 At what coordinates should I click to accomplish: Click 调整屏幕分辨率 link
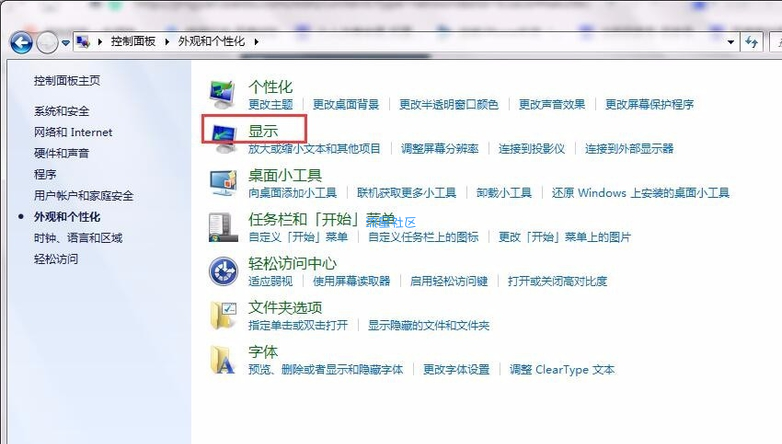[x=439, y=148]
